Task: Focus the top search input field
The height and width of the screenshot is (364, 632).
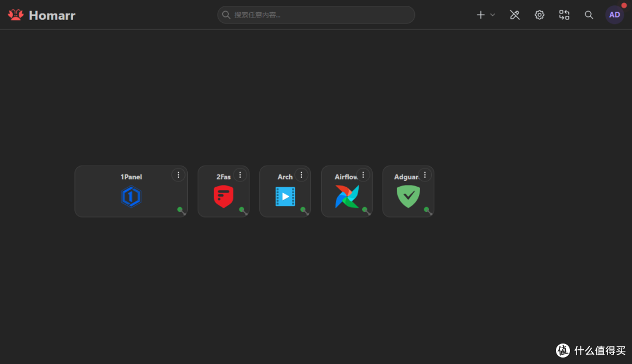Action: (x=316, y=15)
